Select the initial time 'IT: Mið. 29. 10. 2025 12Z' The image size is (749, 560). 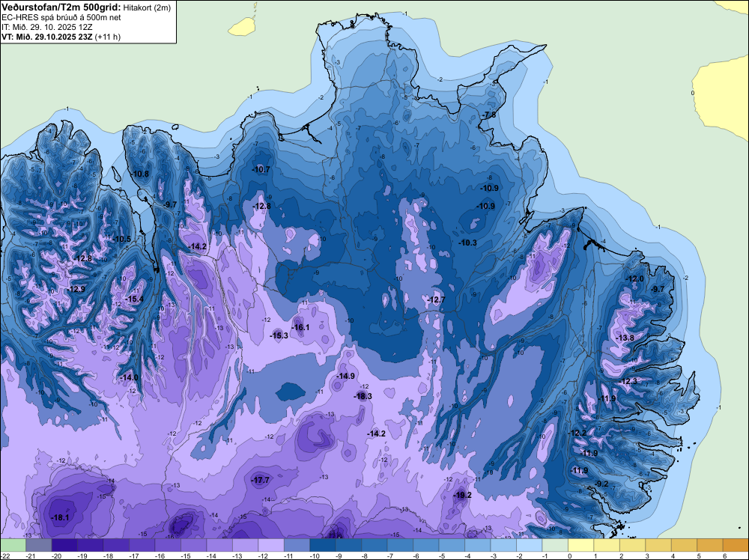(47, 27)
